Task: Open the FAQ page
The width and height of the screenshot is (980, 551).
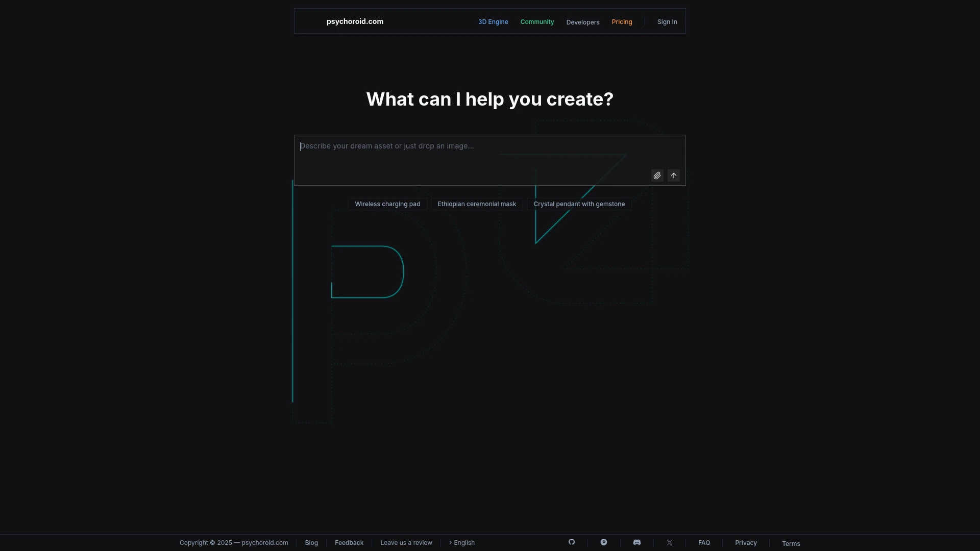Action: pos(704,542)
